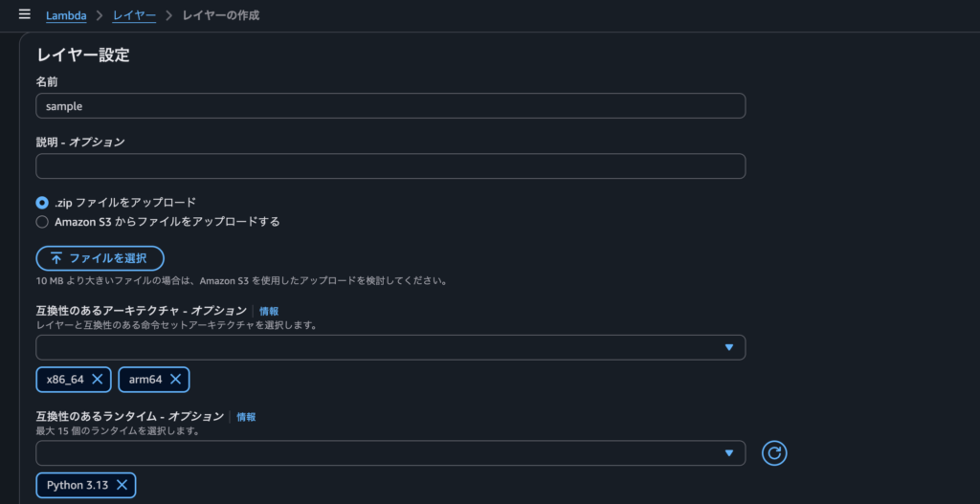Select the .zip ファイルをアップロード radio option
The height and width of the screenshot is (504, 980).
click(42, 203)
